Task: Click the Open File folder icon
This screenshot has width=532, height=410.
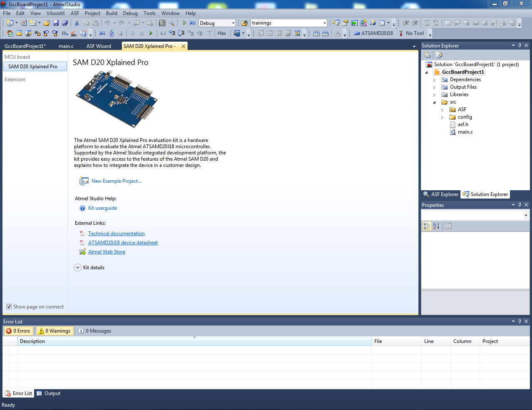Action: [x=47, y=23]
